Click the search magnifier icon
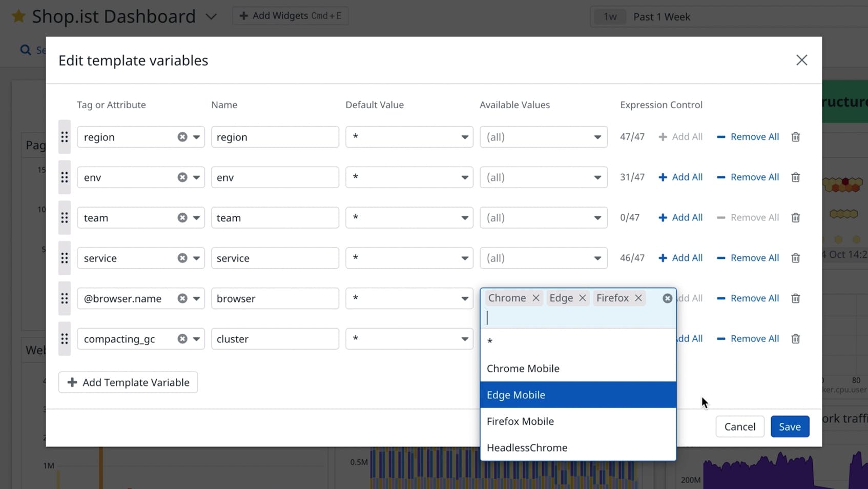868x489 pixels. [25, 50]
